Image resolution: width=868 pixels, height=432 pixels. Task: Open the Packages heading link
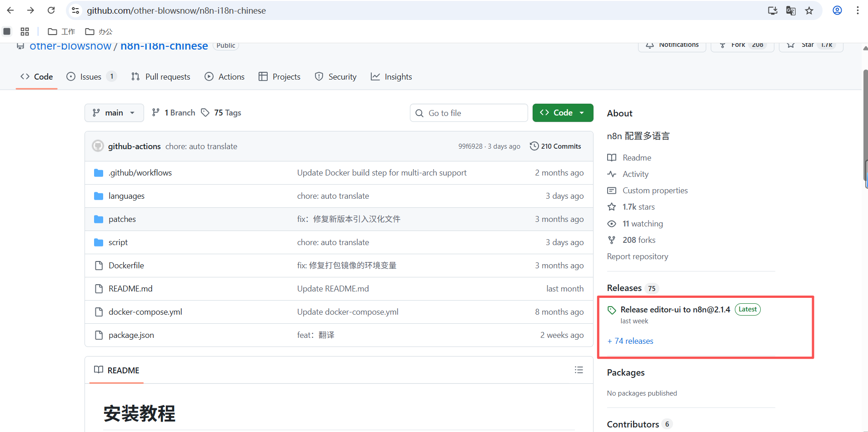[626, 372]
